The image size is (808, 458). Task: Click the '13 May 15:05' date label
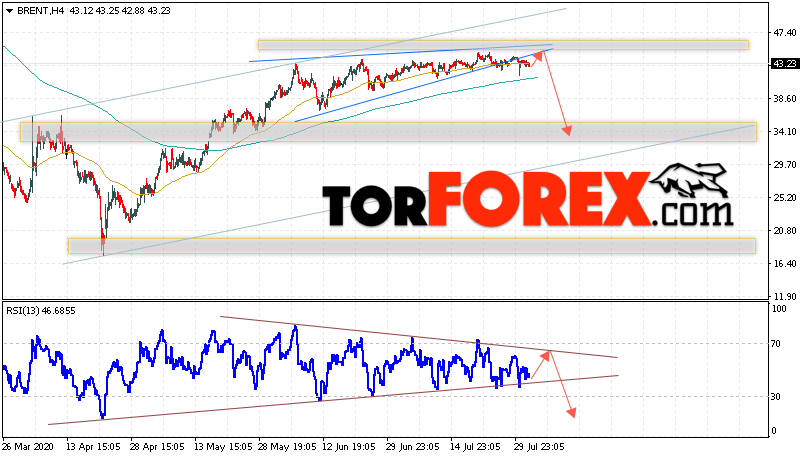click(x=223, y=447)
